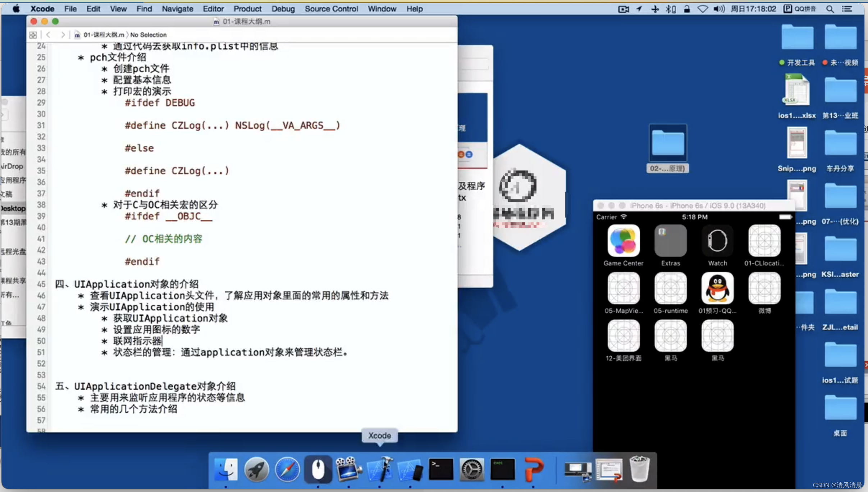
Task: Open the Debug menu
Action: pos(283,9)
